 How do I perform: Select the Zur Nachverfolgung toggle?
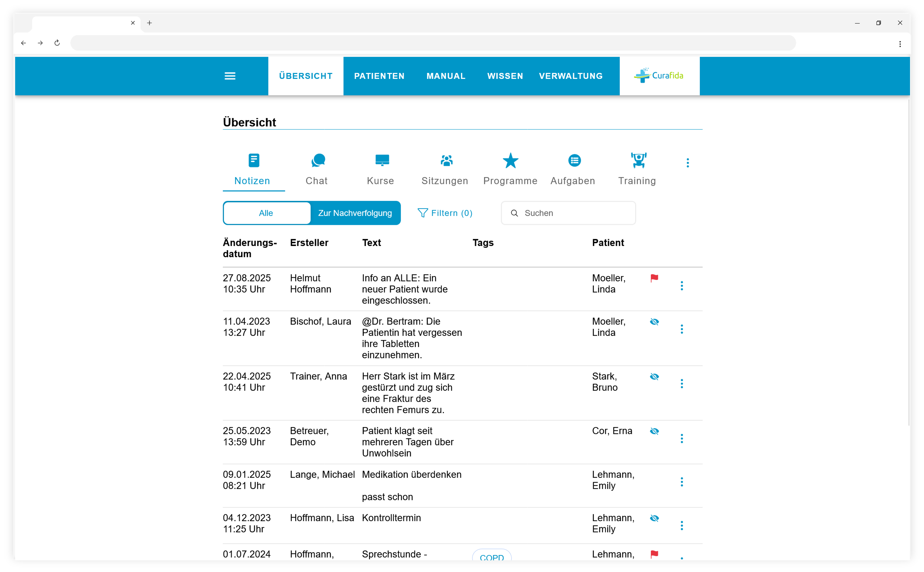point(355,213)
